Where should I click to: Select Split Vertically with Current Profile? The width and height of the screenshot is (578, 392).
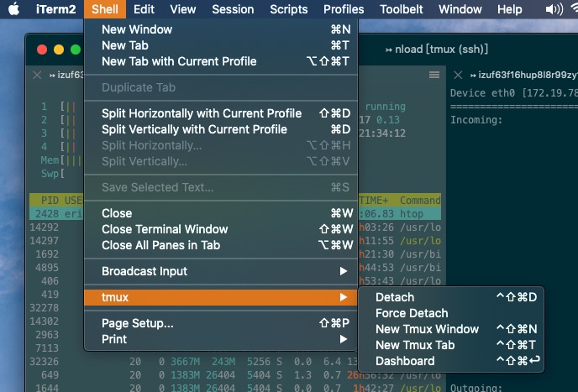[221, 129]
